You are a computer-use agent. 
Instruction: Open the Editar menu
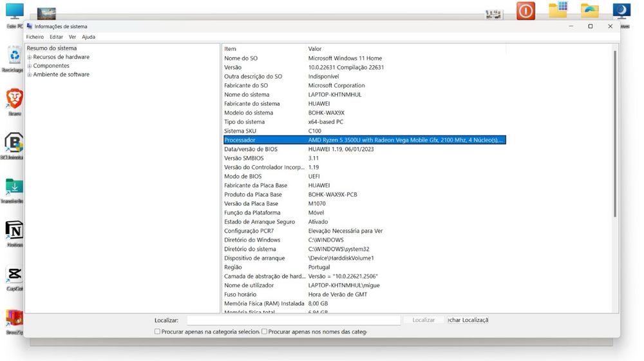tap(56, 37)
